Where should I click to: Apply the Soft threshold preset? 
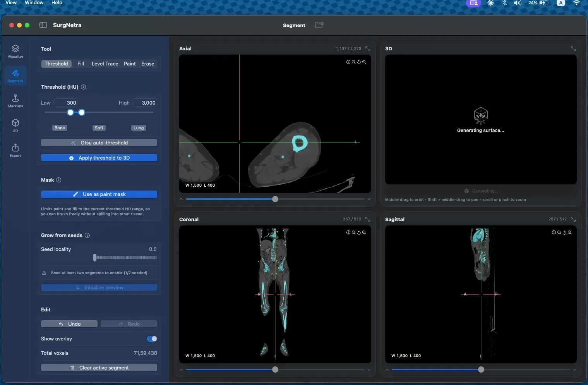coord(99,128)
